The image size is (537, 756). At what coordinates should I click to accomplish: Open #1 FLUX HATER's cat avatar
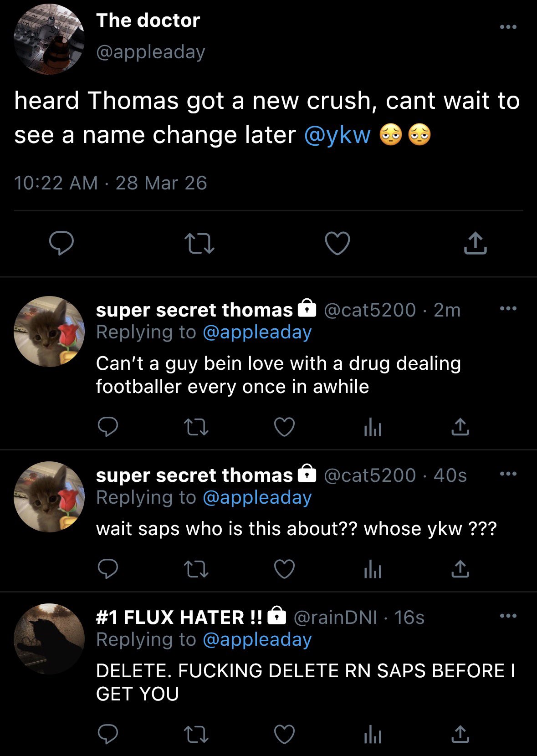pos(49,639)
